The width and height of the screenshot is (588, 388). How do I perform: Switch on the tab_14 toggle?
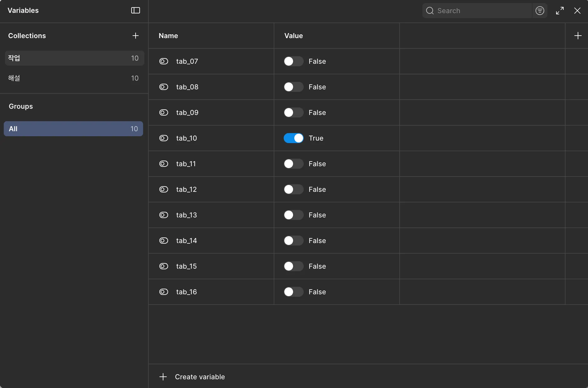[x=293, y=241]
